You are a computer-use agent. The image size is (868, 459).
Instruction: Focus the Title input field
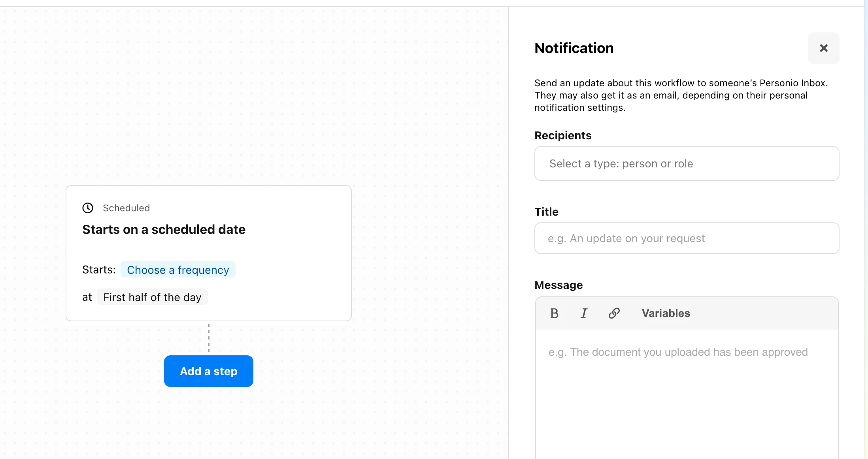(687, 238)
